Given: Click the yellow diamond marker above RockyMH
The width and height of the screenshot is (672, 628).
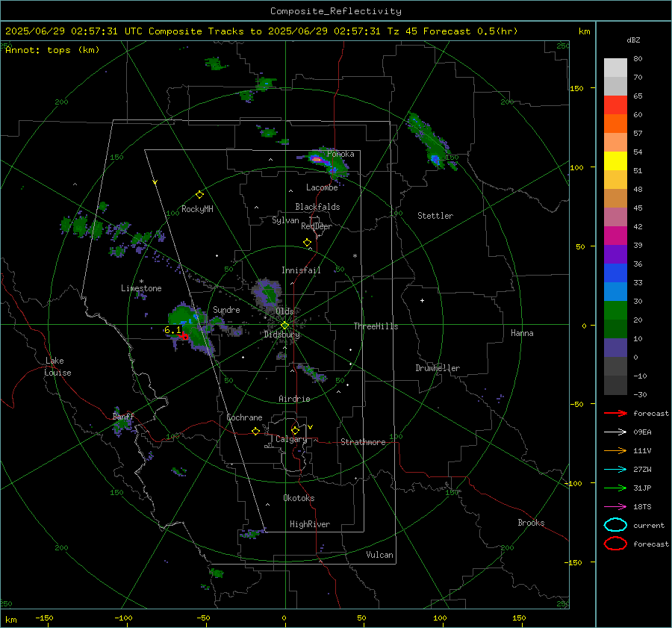Looking at the screenshot, I should (x=199, y=195).
